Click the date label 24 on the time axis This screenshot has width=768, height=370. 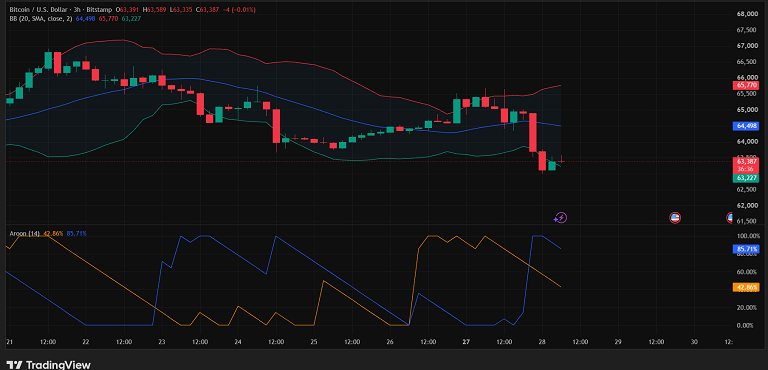238,342
